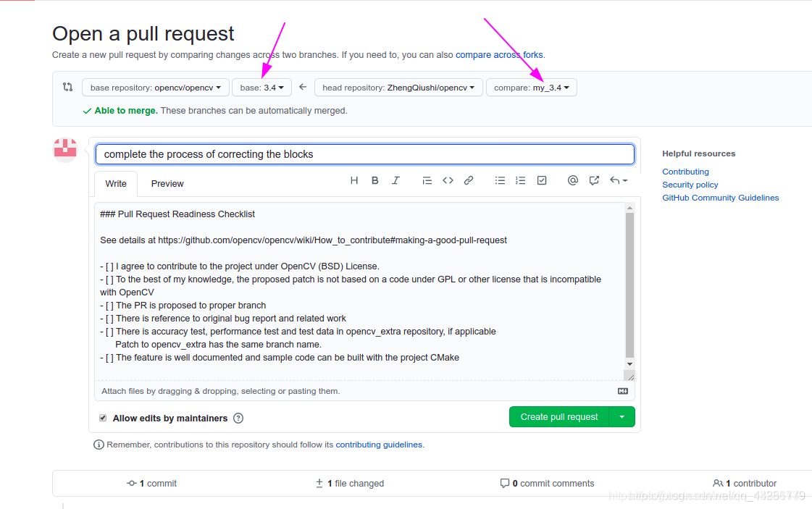This screenshot has width=812, height=509.
Task: Insert a quote block
Action: 427,180
